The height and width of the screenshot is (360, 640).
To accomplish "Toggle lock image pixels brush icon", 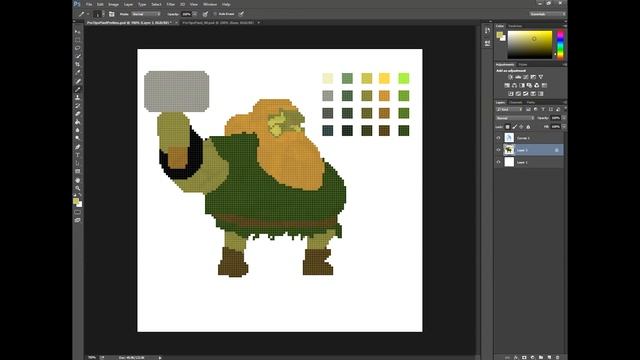I will click(x=514, y=127).
